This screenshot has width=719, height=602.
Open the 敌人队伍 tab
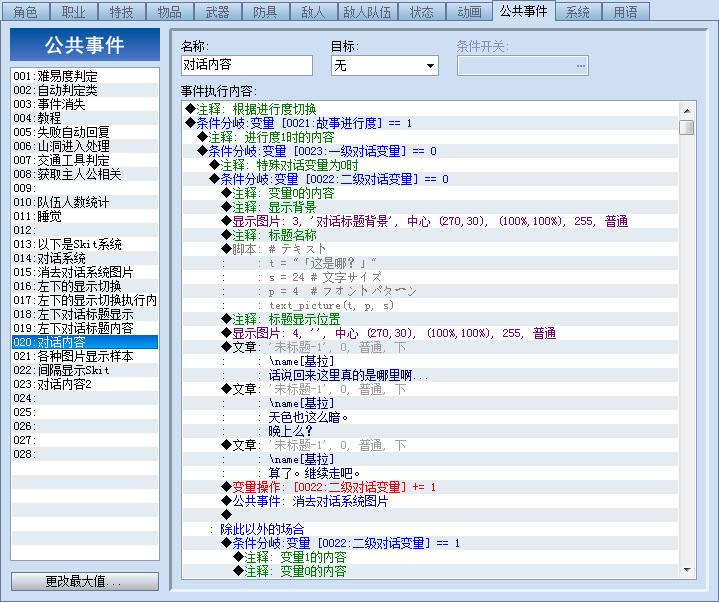(367, 11)
